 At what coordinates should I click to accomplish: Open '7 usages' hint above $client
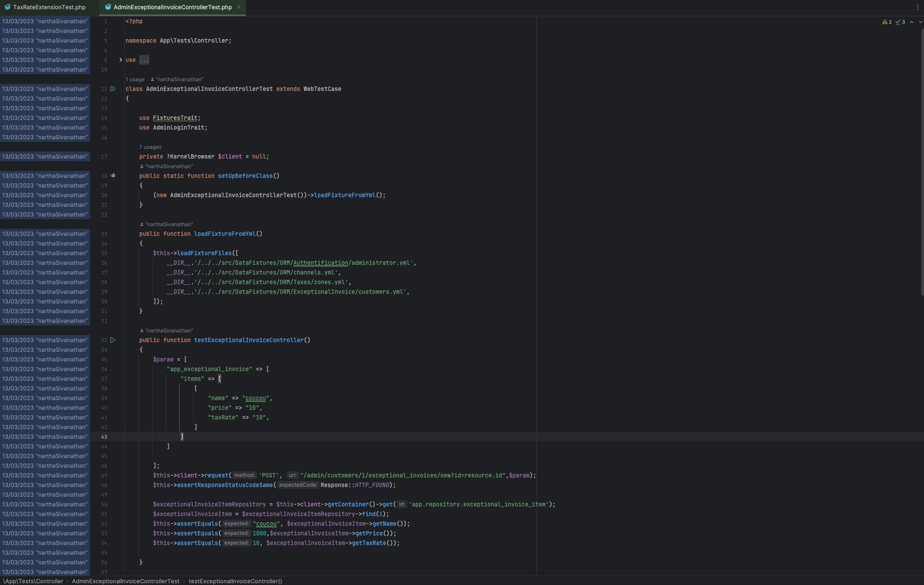pyautogui.click(x=150, y=147)
